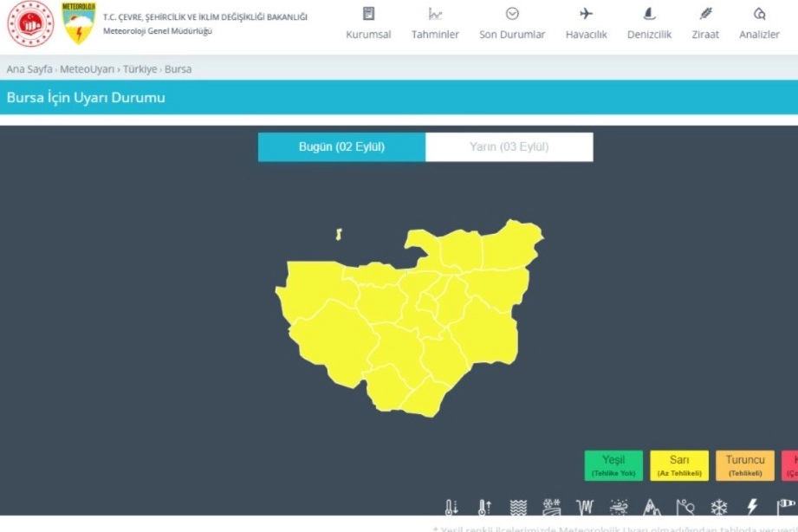The image size is (798, 532).
Task: Click the high temperature thermometer warning icon
Action: 484,508
